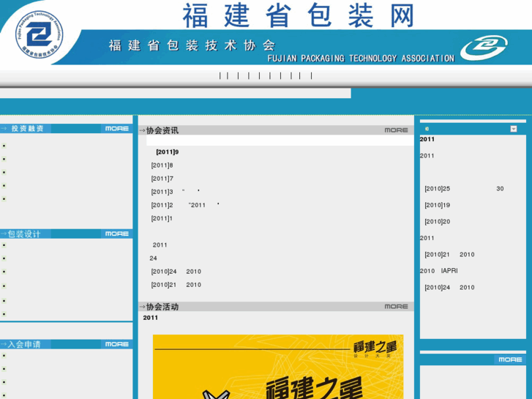Click the entry starting with 24 in 协会资讯
This screenshot has height=399, width=532.
coord(153,258)
